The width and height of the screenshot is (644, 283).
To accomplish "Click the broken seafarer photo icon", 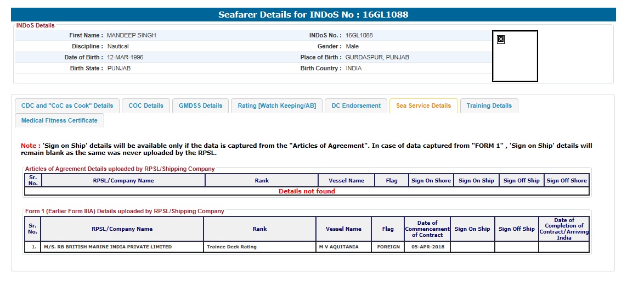I will (x=500, y=40).
